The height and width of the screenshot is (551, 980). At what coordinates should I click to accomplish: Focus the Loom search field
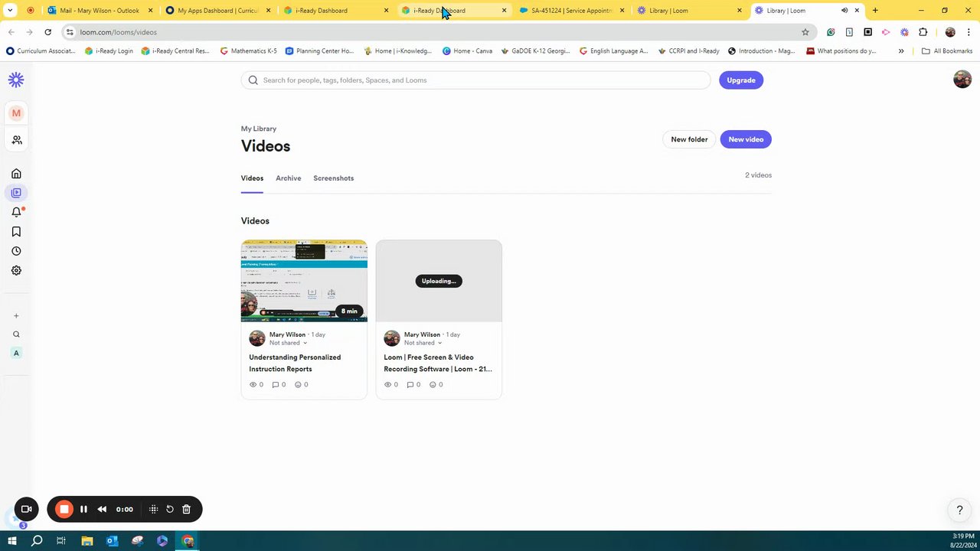(475, 80)
